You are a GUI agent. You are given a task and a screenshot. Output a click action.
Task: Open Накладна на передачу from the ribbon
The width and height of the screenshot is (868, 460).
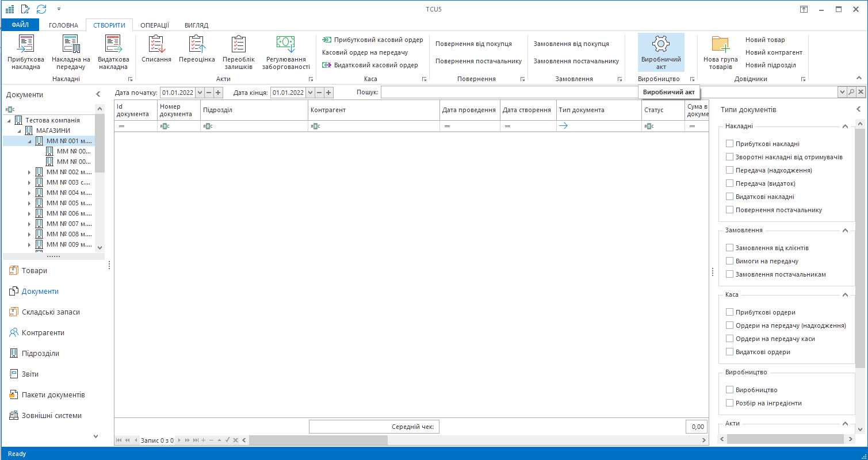pyautogui.click(x=71, y=52)
